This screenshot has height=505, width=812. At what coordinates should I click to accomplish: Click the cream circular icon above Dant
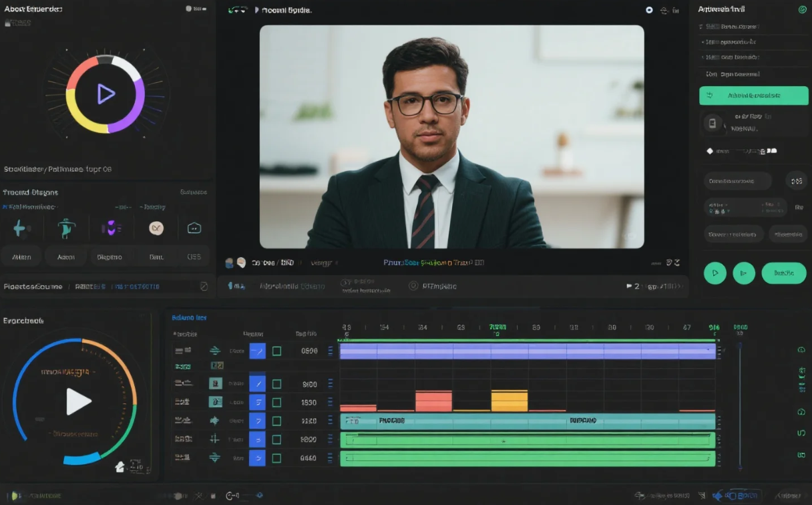156,228
